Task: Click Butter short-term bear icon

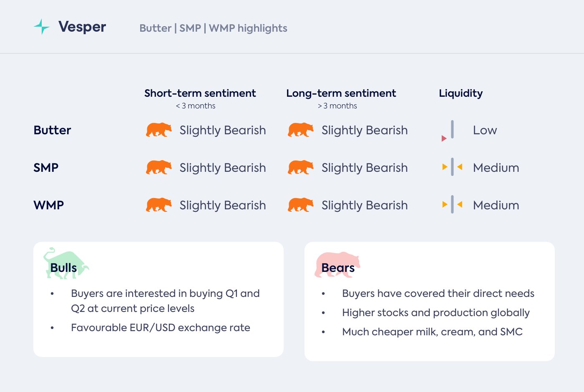Action: click(x=159, y=130)
